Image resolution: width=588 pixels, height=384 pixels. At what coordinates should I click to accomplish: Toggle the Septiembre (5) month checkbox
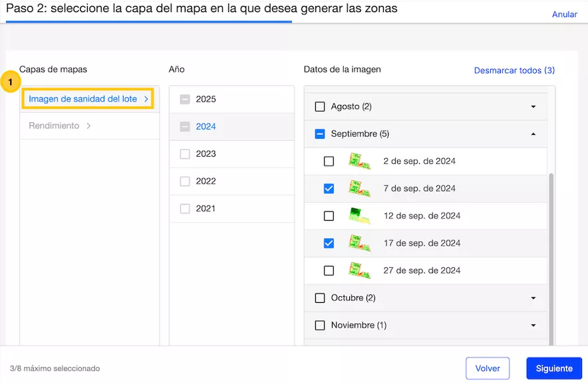point(320,134)
